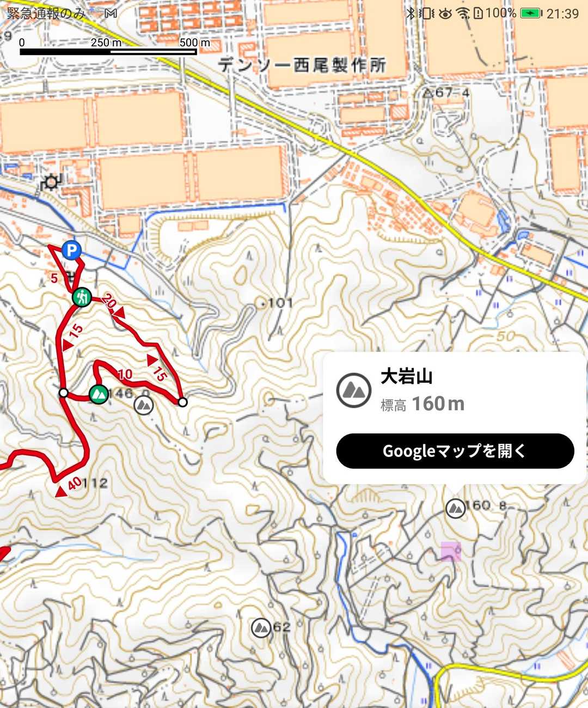Viewport: 588px width, 708px height.
Task: Tap the gray mountain icon beside 146
Action: pyautogui.click(x=144, y=405)
